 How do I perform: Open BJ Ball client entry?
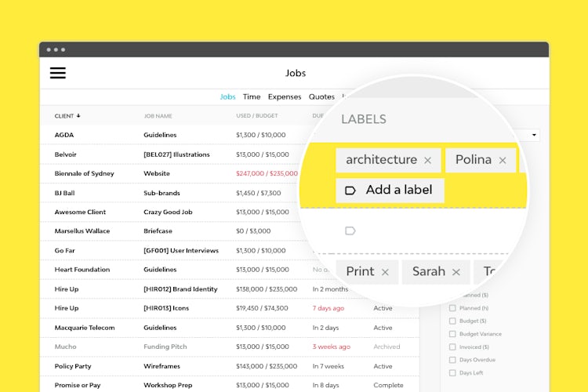[x=64, y=193]
